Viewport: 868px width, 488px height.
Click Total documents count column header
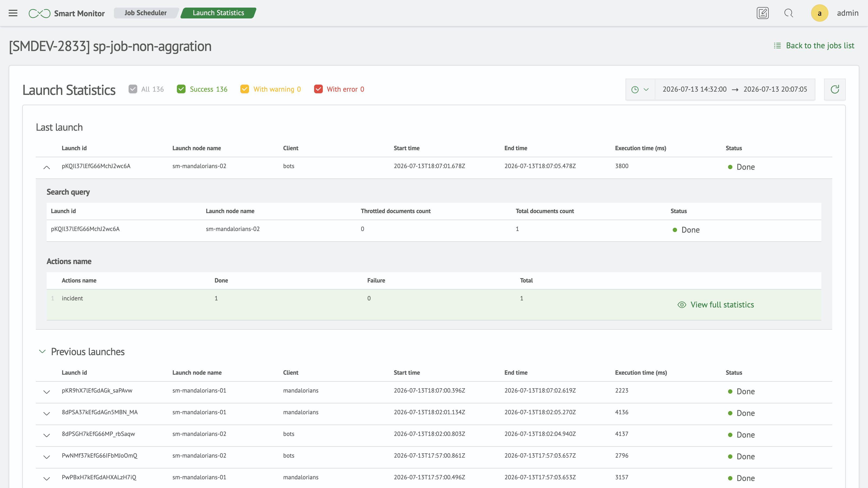[544, 211]
